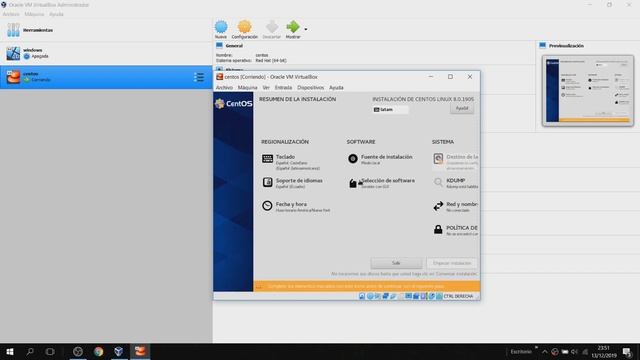Open Fuente de instalación source settings
This screenshot has height=360, width=640.
(x=380, y=159)
